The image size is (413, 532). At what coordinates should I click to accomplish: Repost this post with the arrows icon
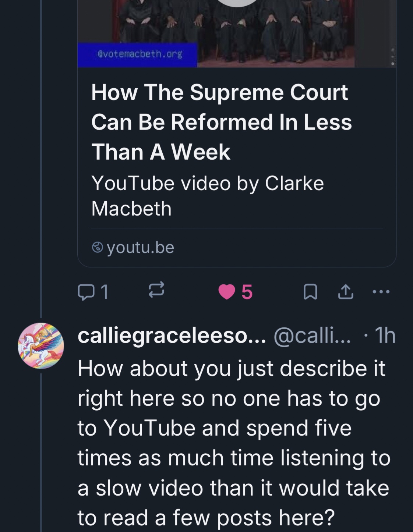[x=156, y=290]
